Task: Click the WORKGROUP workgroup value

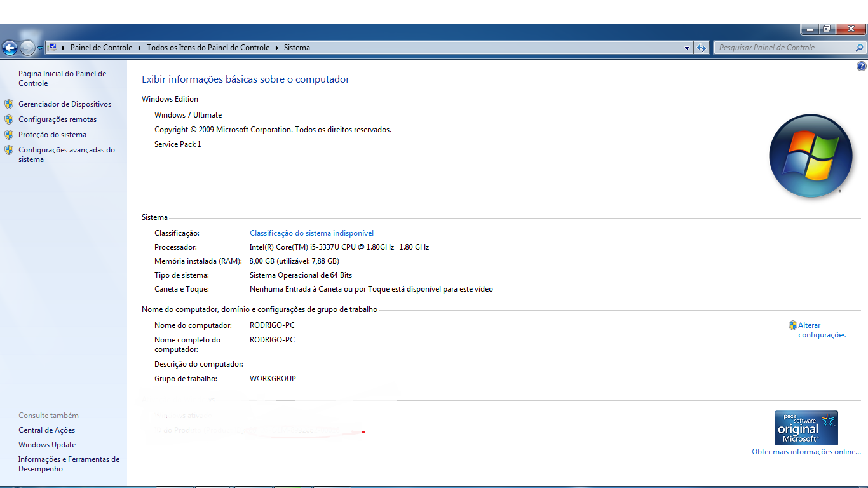Action: pos(273,379)
